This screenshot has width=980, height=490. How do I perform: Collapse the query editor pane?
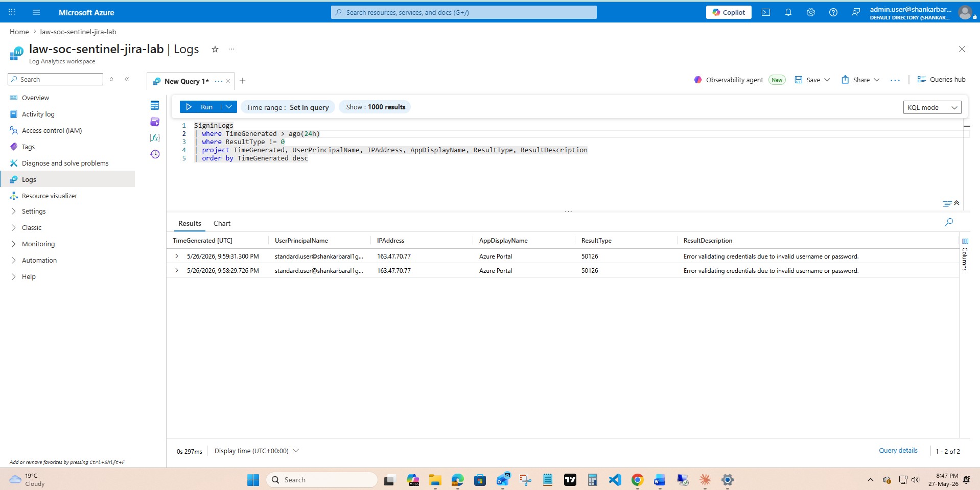956,203
